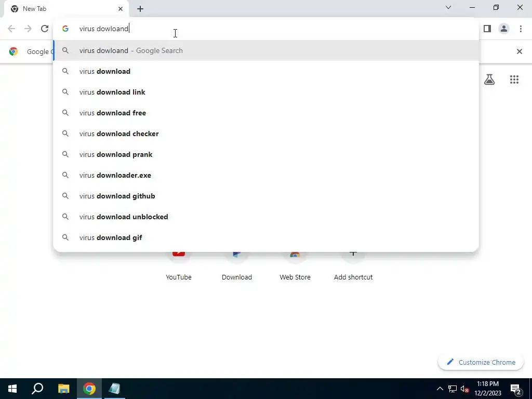This screenshot has height=399, width=532.
Task: Open the network tray icon
Action: (x=453, y=389)
